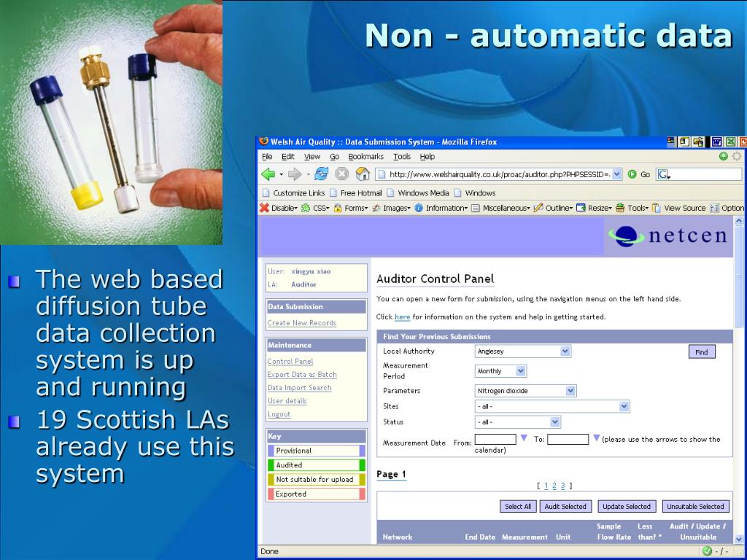Image resolution: width=747 pixels, height=560 pixels.
Task: Open the URL history dropdown arrow
Action: pyautogui.click(x=617, y=174)
